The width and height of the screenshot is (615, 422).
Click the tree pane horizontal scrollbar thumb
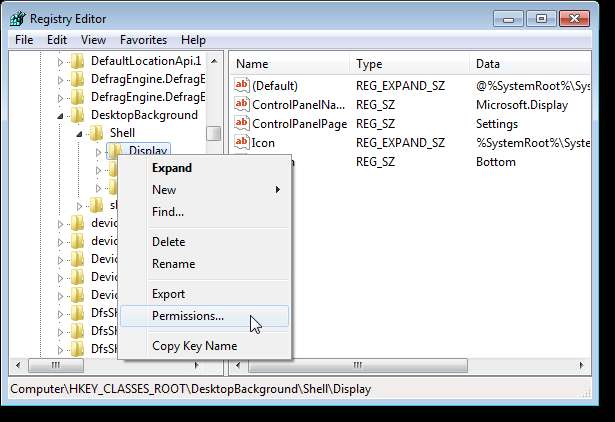(56, 365)
